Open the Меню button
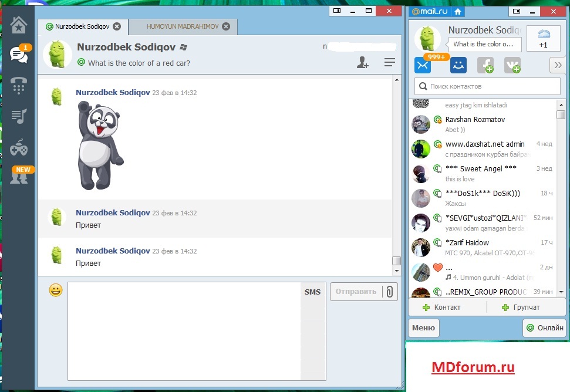The image size is (570, 392). [x=423, y=328]
